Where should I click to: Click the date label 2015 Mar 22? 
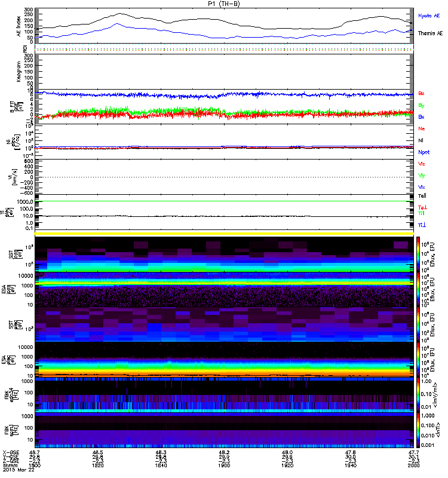19,470
